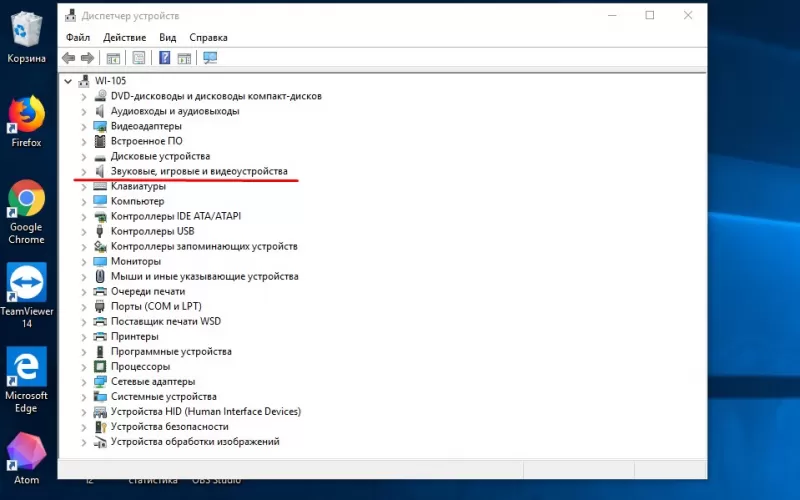Select Устройства HID (Human Interface Devices) row

point(206,411)
